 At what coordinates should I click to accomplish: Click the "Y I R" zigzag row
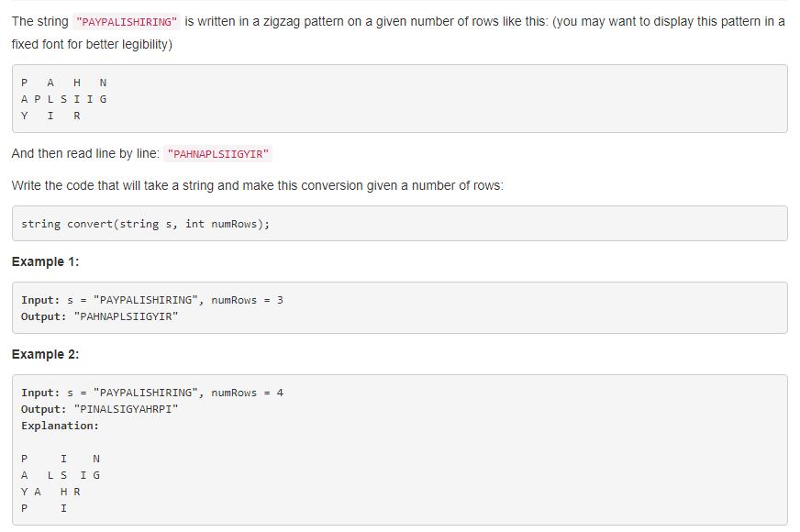pos(50,116)
